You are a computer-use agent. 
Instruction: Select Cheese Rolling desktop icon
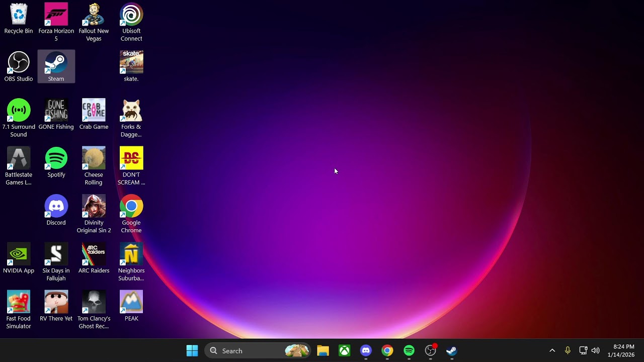point(94,166)
